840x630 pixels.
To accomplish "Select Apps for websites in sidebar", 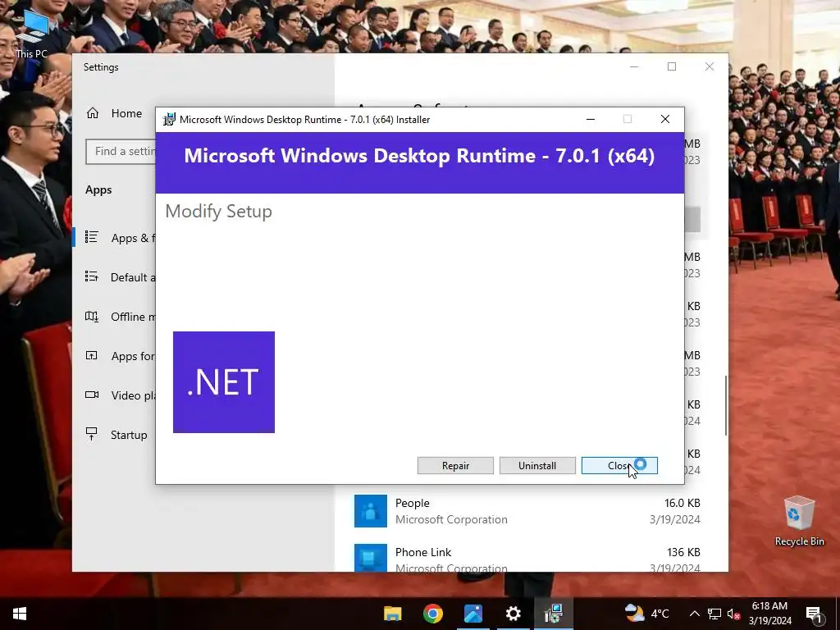I will (114, 356).
